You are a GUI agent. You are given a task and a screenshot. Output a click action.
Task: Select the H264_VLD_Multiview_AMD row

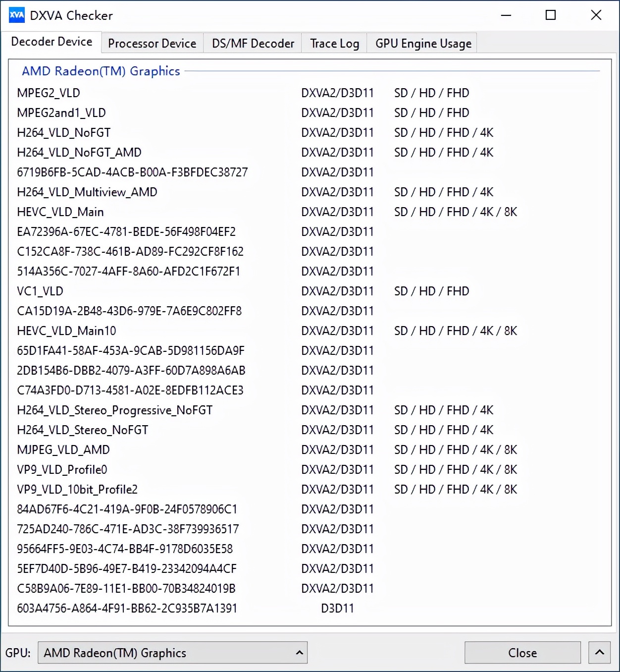(x=87, y=192)
